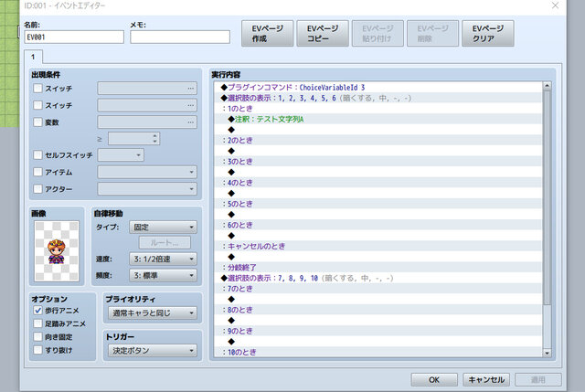Focus the 名前 field containing EV001
Image resolution: width=585 pixels, height=392 pixels.
[74, 37]
